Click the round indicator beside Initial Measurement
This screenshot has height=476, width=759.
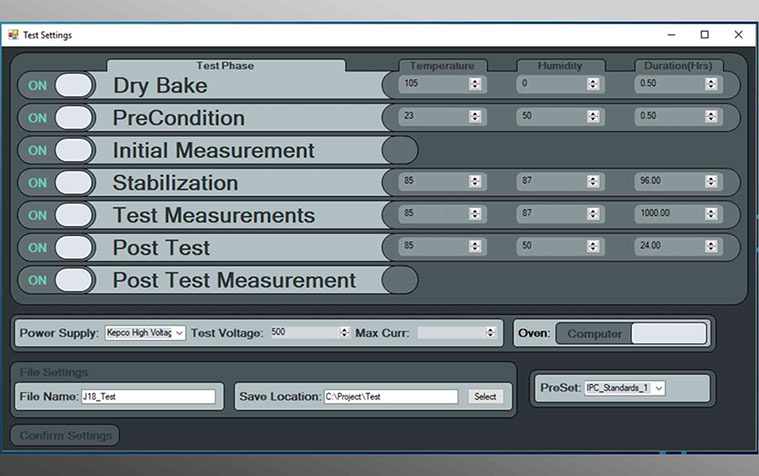coord(400,150)
